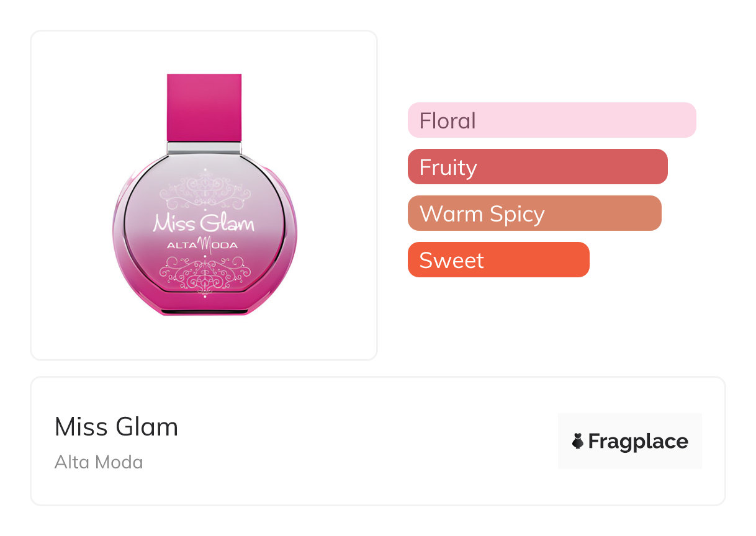Click the Alta Moda lettering on the bottle
This screenshot has height=536, width=756.
click(202, 244)
